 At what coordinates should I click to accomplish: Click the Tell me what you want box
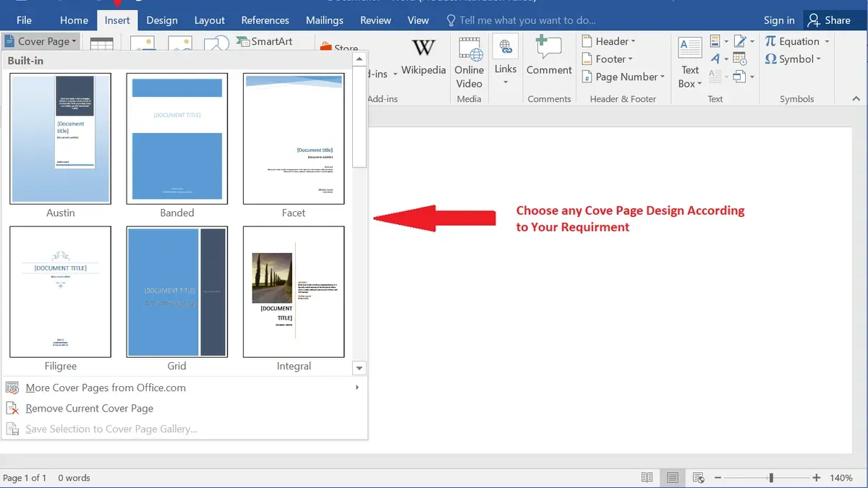[x=521, y=20]
